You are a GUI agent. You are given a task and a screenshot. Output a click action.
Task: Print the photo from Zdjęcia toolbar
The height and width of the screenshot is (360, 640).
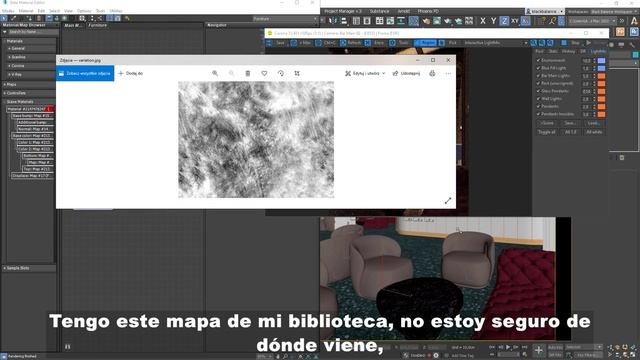coord(432,73)
